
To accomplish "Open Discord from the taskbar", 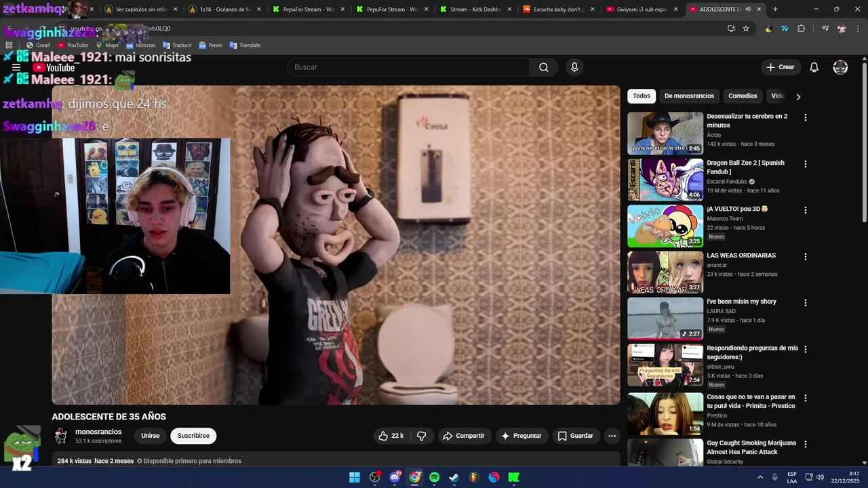I will point(395,477).
